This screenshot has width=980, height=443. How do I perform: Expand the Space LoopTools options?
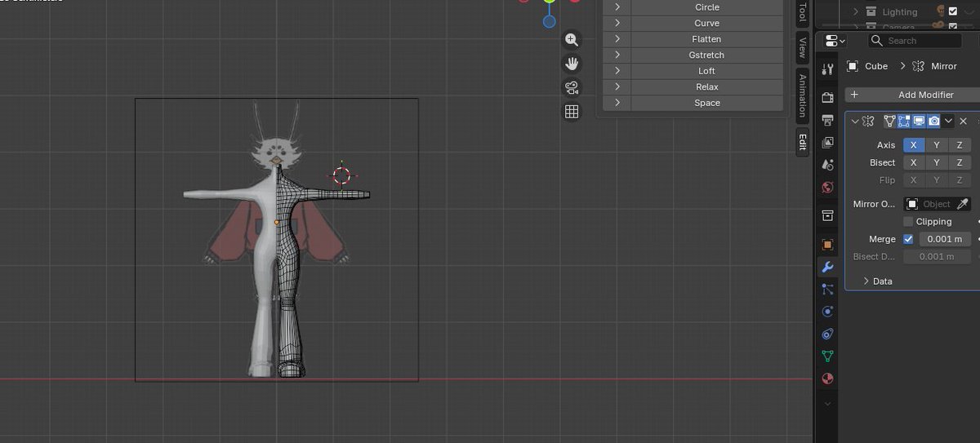point(617,103)
